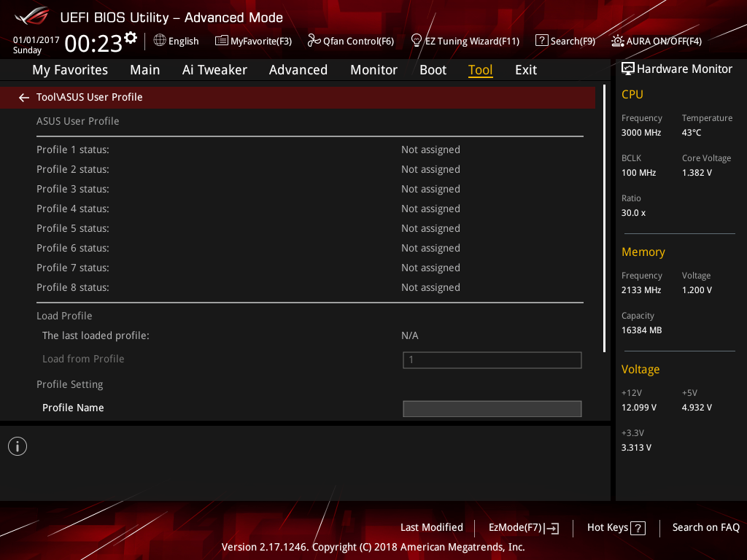Image resolution: width=747 pixels, height=560 pixels.
Task: Click the last loaded profile N/A value
Action: [x=410, y=335]
